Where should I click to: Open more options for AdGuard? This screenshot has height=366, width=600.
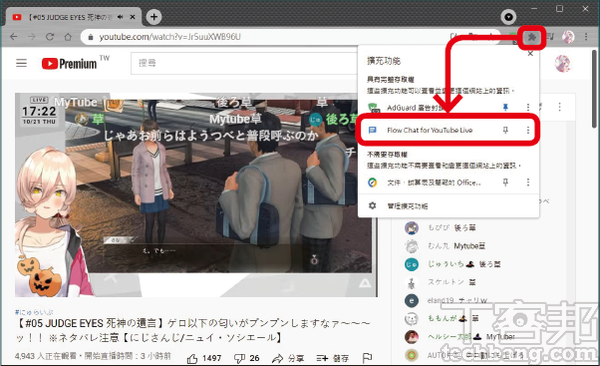[528, 108]
